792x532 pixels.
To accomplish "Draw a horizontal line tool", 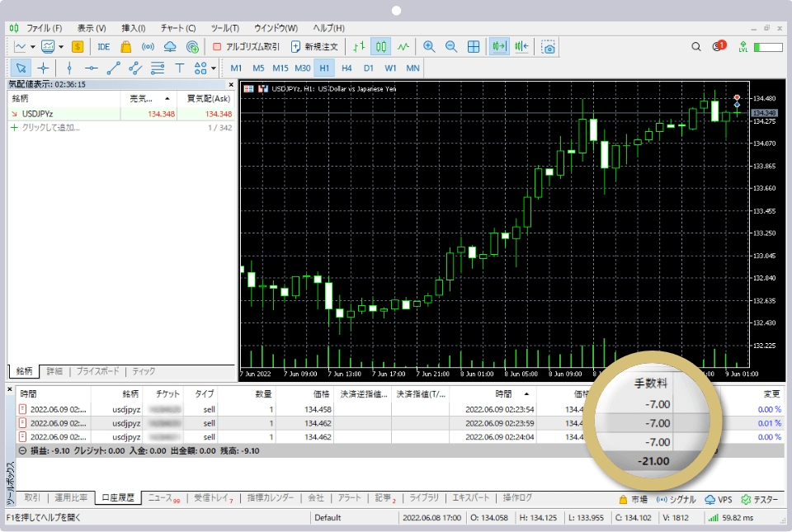I will 92,68.
